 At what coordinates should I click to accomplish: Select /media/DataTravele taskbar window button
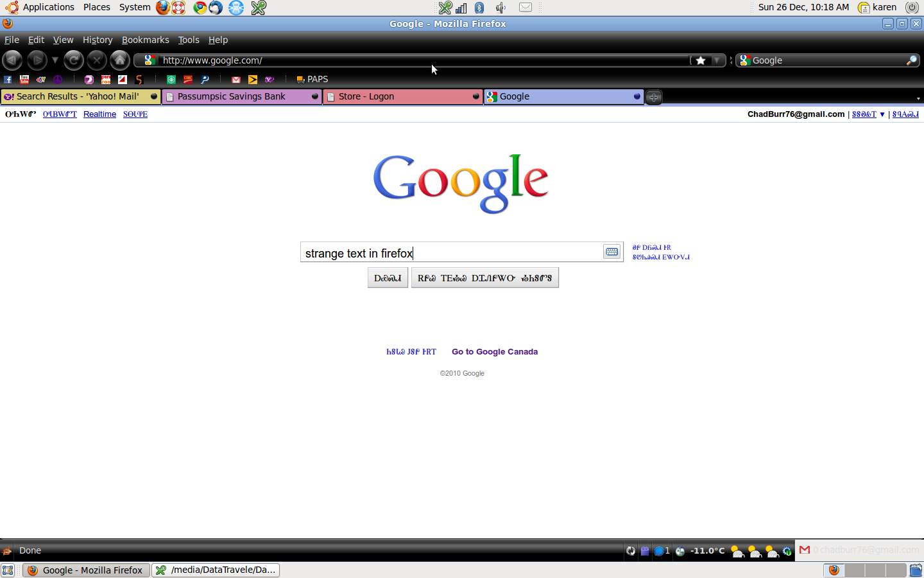click(216, 570)
